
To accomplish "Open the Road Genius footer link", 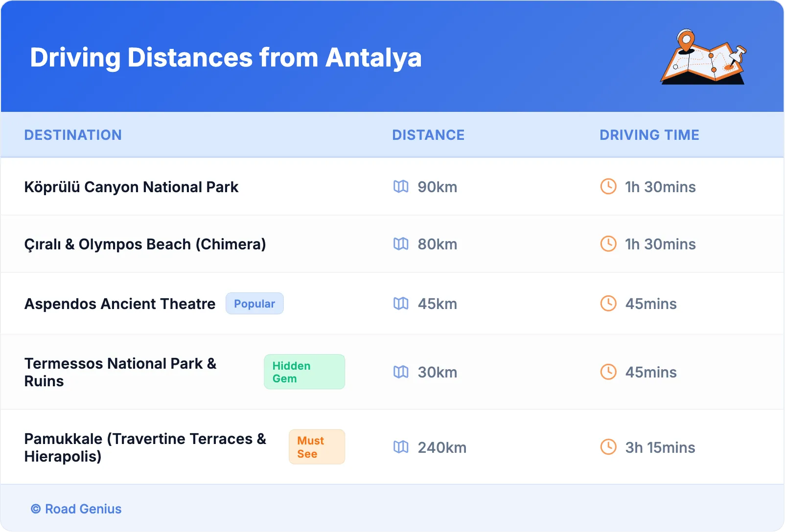I will click(76, 509).
